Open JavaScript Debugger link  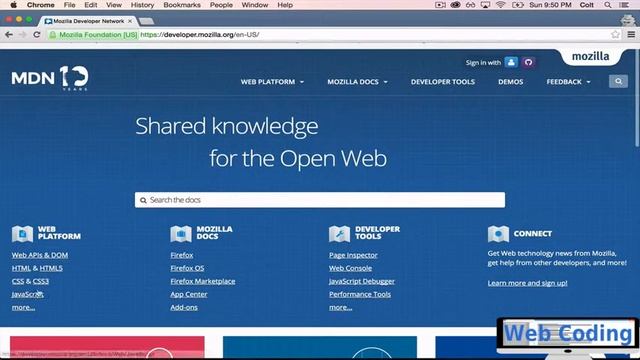[362, 281]
